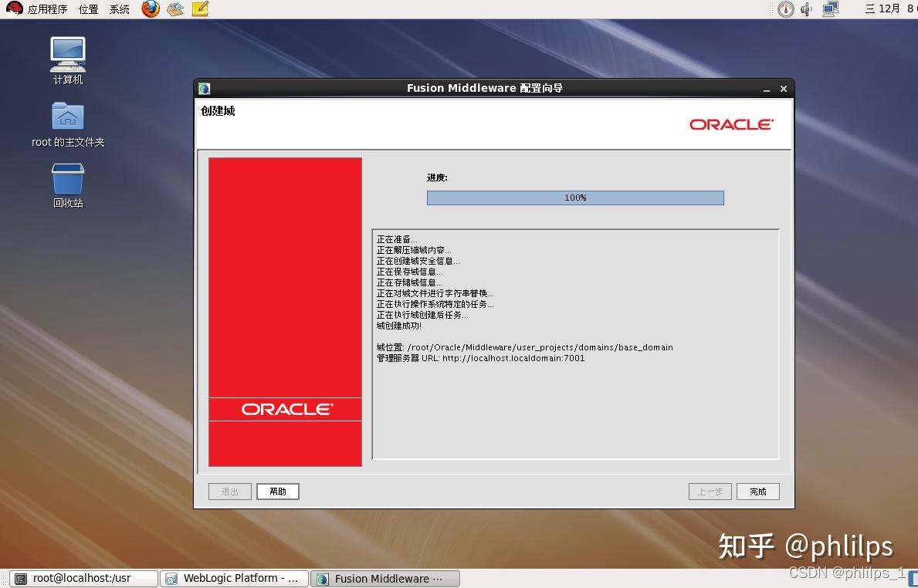Image resolution: width=918 pixels, height=588 pixels.
Task: Click the mail client icon in top panel
Action: [175, 9]
